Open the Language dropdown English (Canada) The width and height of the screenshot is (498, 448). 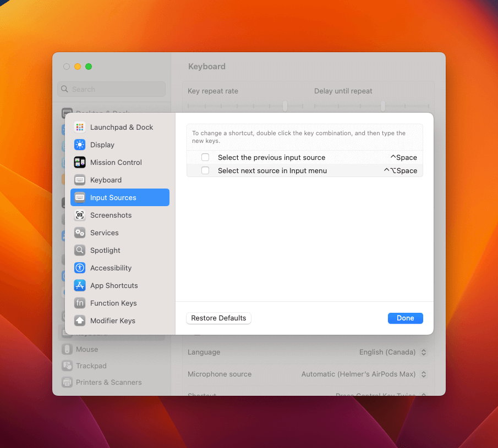pos(392,352)
